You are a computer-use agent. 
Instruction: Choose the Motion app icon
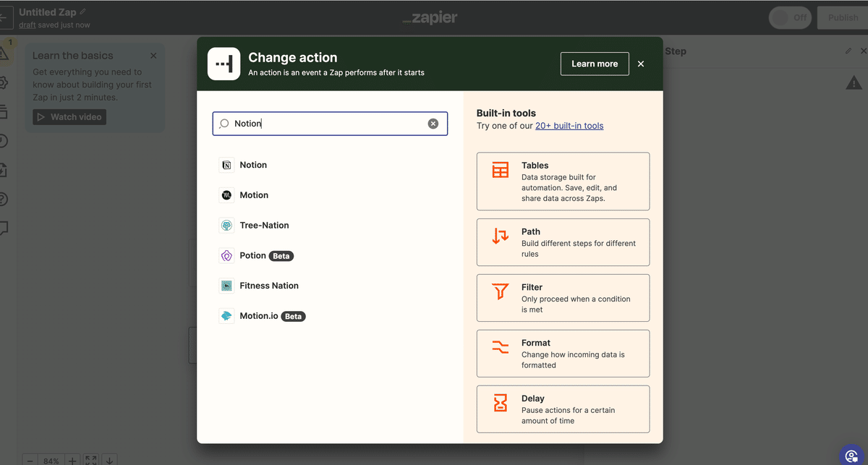click(226, 195)
